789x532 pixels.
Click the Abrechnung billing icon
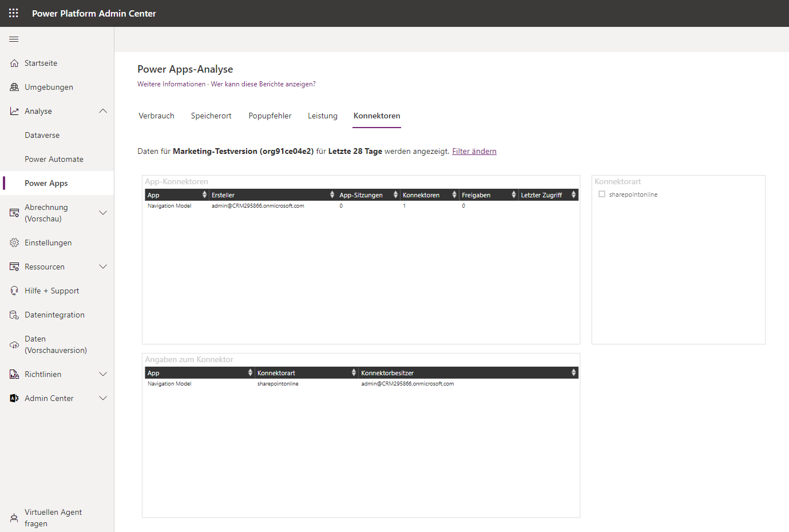point(14,213)
